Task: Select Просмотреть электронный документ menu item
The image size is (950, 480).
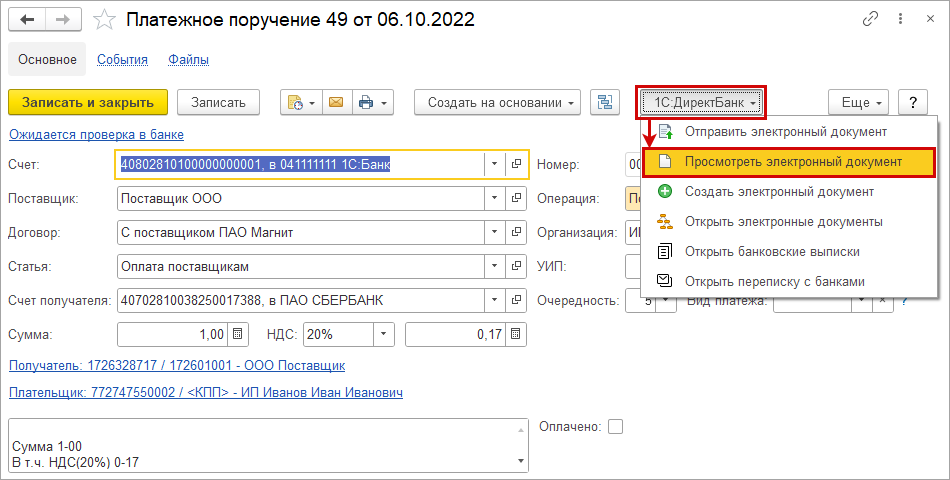Action: point(793,161)
